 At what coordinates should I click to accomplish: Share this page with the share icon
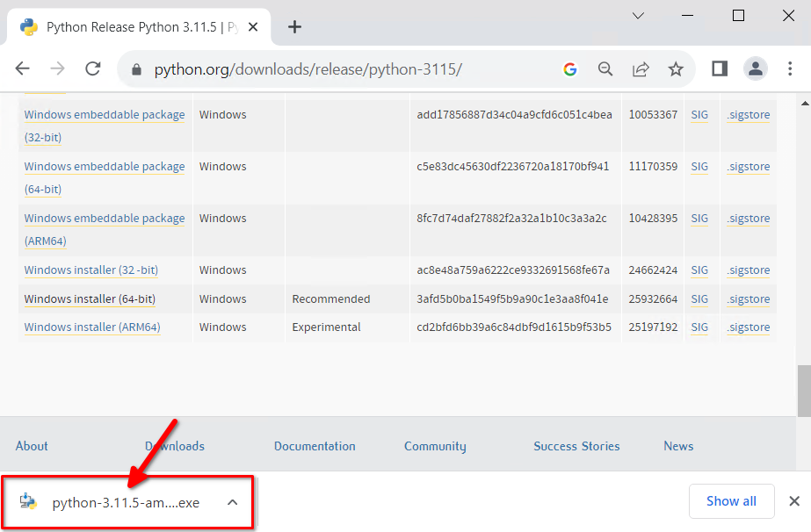pyautogui.click(x=641, y=68)
